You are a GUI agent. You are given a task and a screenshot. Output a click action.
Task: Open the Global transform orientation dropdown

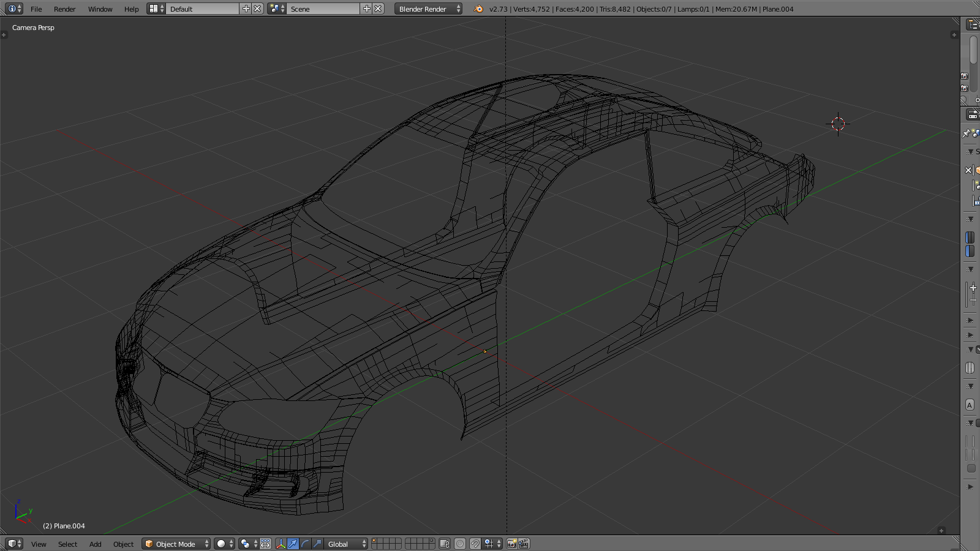(346, 544)
